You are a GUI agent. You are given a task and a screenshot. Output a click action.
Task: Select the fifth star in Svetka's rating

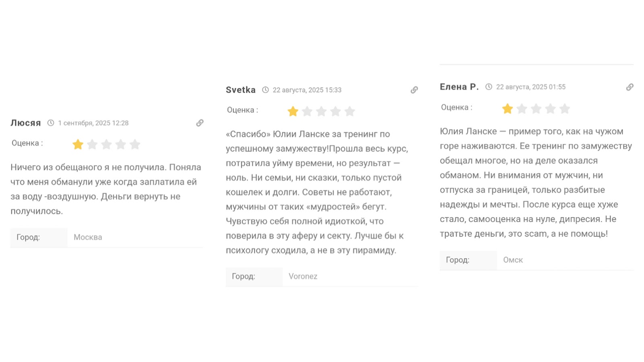(350, 111)
